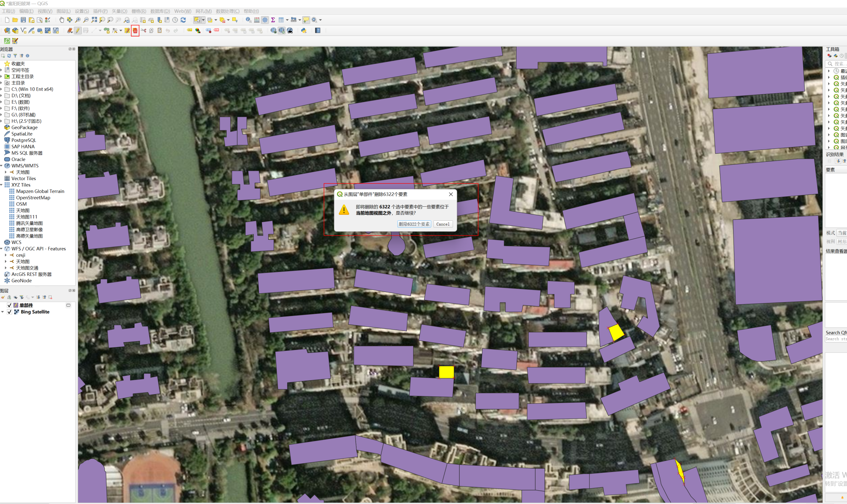The height and width of the screenshot is (504, 847).
Task: Open the Python console icon
Action: click(x=304, y=31)
